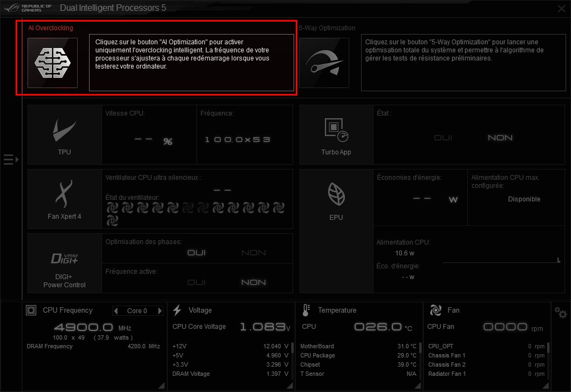The width and height of the screenshot is (571, 392).
Task: Switch to next core with right arrow
Action: click(x=160, y=310)
